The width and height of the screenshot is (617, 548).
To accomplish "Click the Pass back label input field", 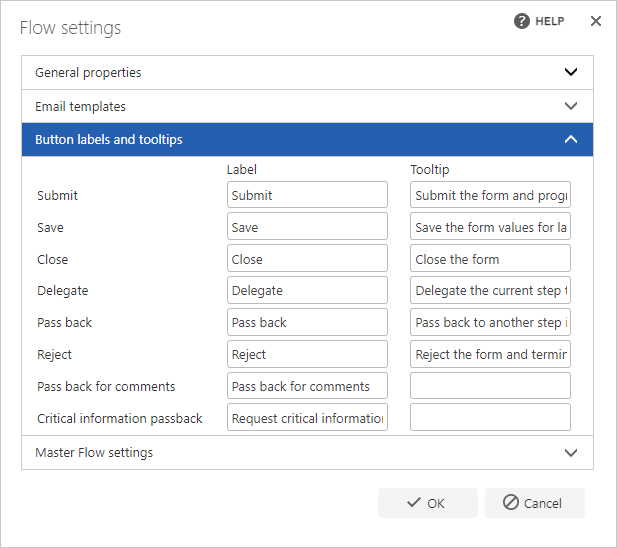I will [307, 322].
